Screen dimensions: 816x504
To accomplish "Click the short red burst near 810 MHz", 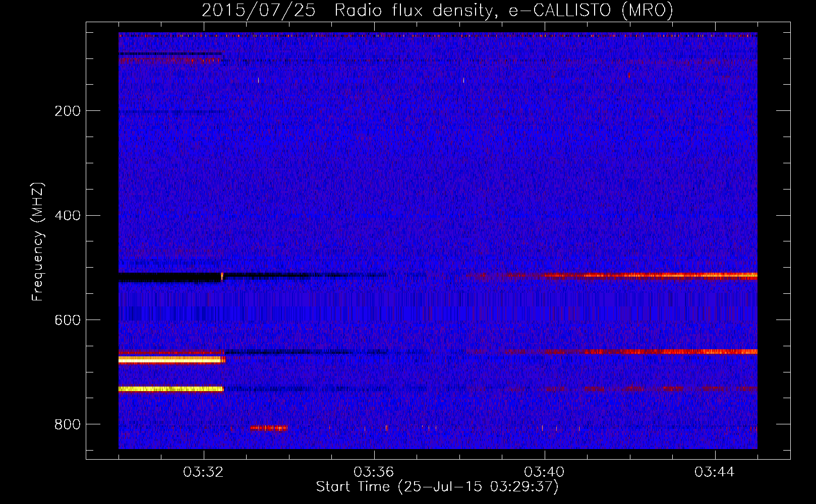I will coord(268,428).
